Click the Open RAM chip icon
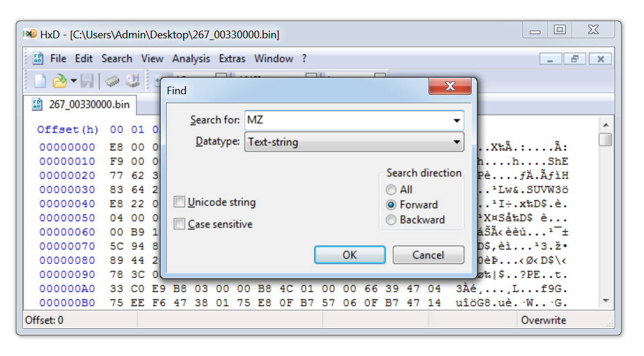The height and width of the screenshot is (356, 644). point(112,81)
